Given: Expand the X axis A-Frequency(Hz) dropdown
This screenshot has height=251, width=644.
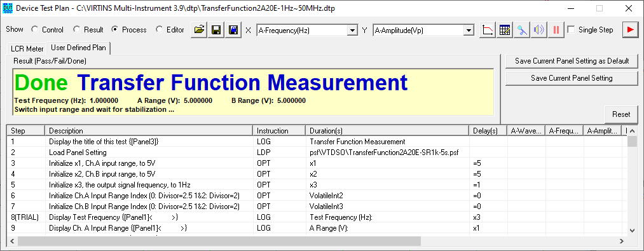Looking at the screenshot, I should point(352,31).
